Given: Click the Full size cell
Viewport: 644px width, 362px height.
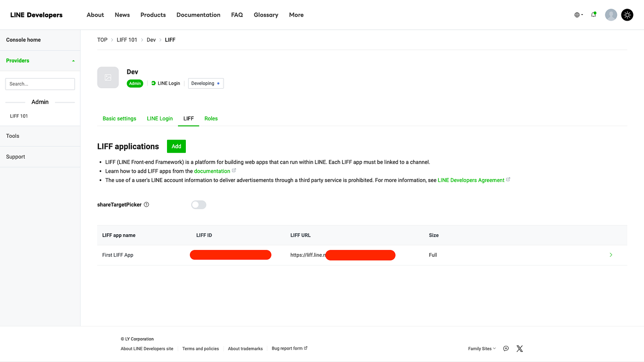Looking at the screenshot, I should click(433, 255).
